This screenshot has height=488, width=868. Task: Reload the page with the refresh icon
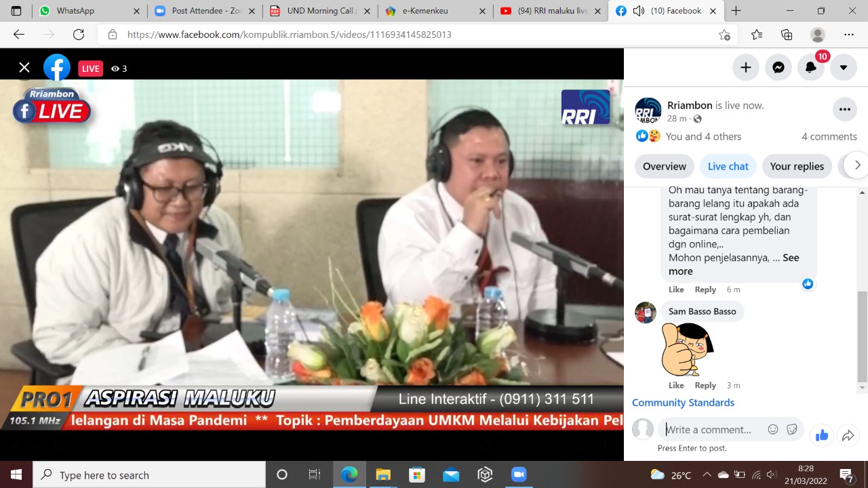pos(78,35)
